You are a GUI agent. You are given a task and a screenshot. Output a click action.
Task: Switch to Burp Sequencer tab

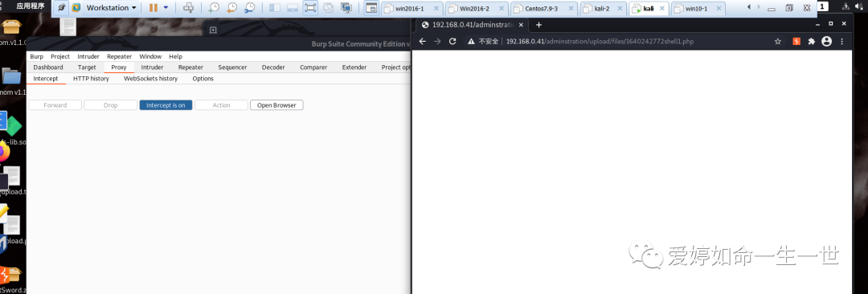pyautogui.click(x=232, y=67)
